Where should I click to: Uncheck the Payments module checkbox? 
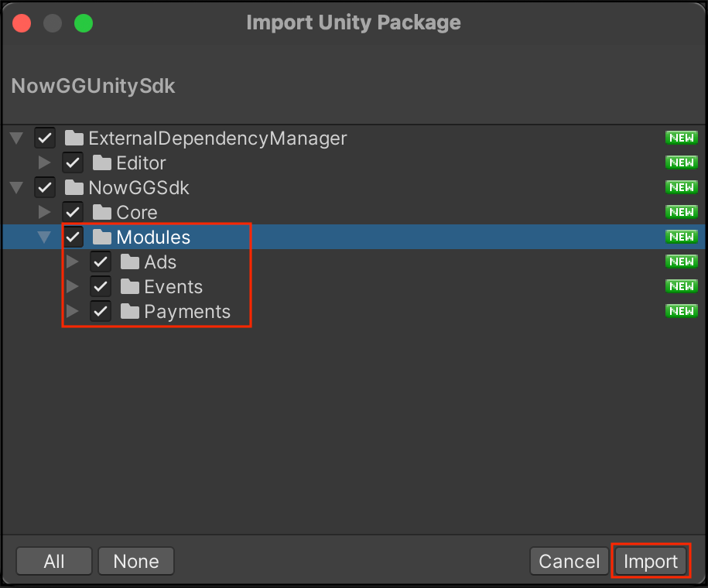(101, 312)
